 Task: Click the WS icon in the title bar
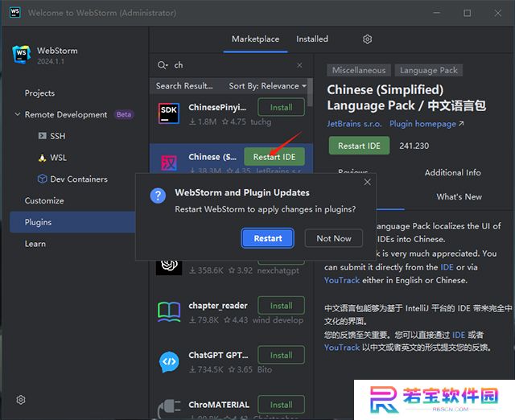(14, 13)
